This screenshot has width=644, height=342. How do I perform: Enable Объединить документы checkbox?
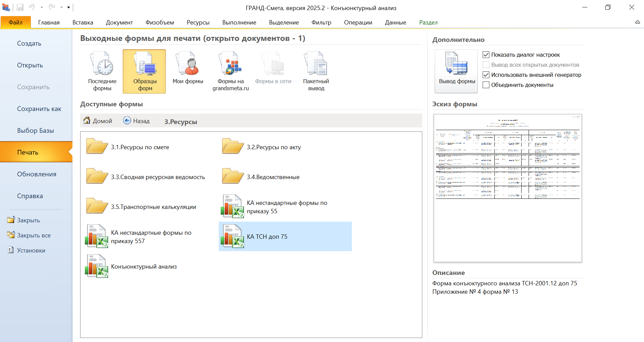click(486, 85)
